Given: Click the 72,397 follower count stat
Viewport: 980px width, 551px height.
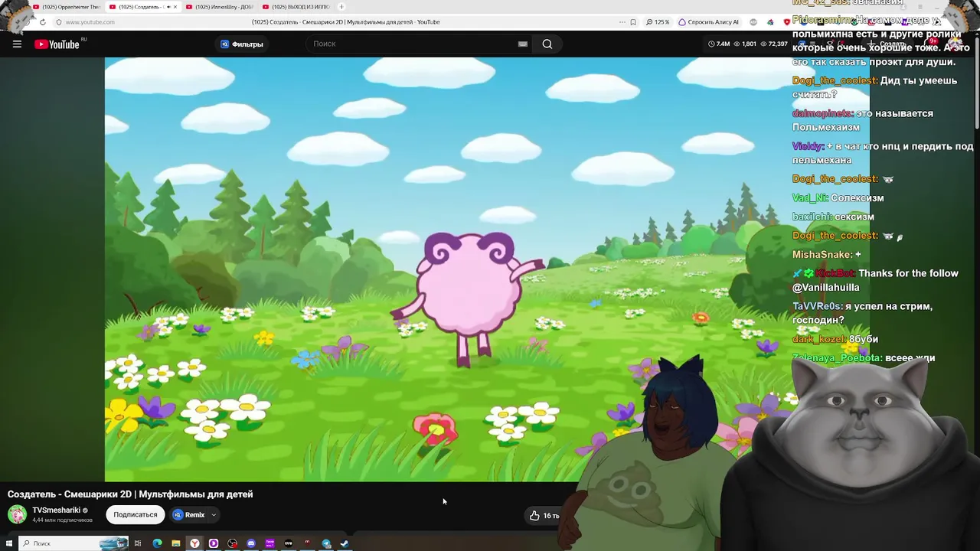Looking at the screenshot, I should [x=774, y=44].
